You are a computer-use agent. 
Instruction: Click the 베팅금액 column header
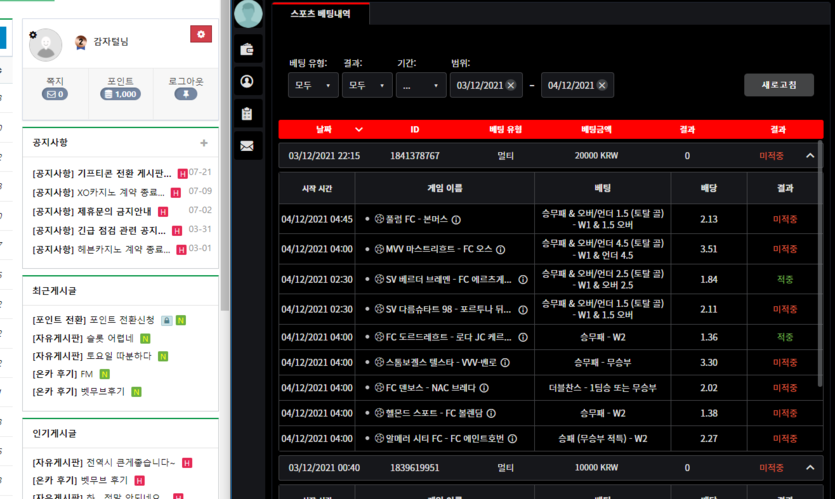tap(596, 129)
